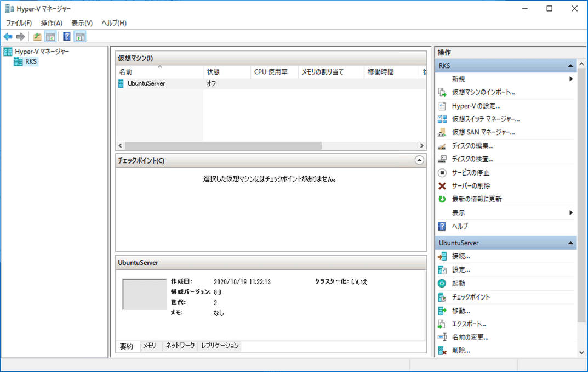The height and width of the screenshot is (372, 588).
Task: Click the ヘルプ icon in actions pane
Action: pos(442,227)
